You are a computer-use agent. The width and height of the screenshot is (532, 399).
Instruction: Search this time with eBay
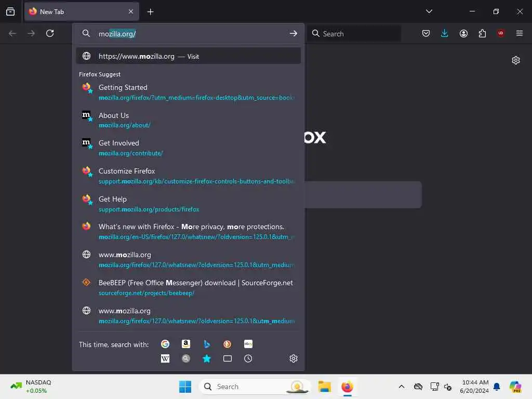tap(248, 344)
